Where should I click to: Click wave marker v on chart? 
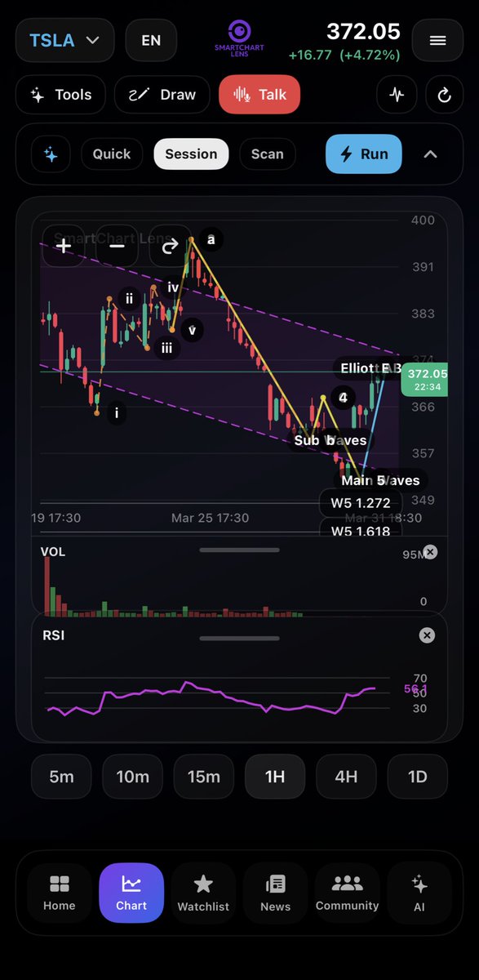coord(193,330)
